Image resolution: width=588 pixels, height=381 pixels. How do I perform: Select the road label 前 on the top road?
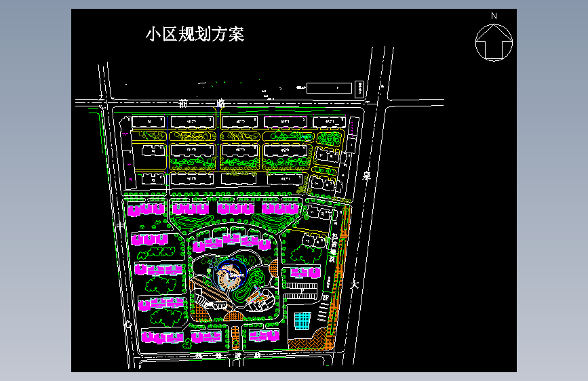[x=182, y=103]
